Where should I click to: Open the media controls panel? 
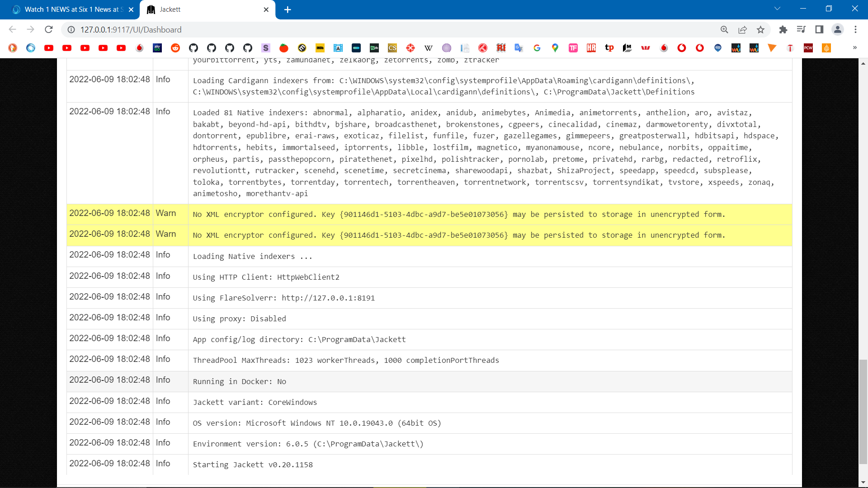pos(801,29)
